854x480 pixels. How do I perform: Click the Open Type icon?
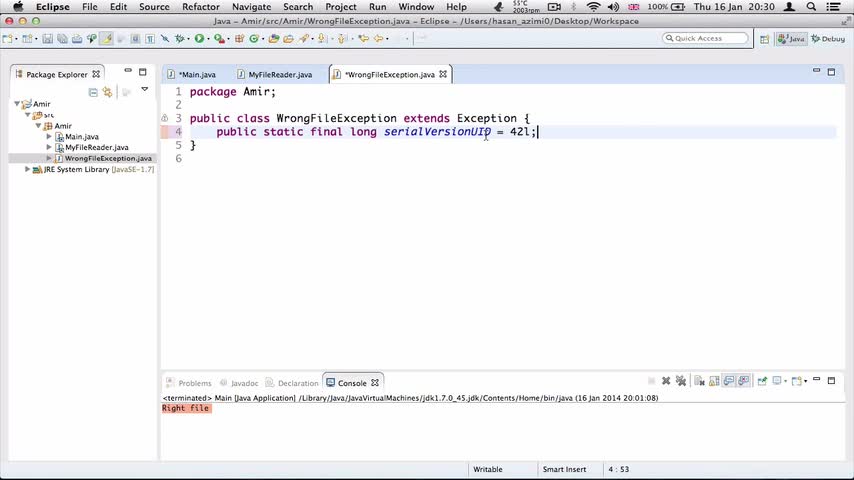click(x=273, y=38)
